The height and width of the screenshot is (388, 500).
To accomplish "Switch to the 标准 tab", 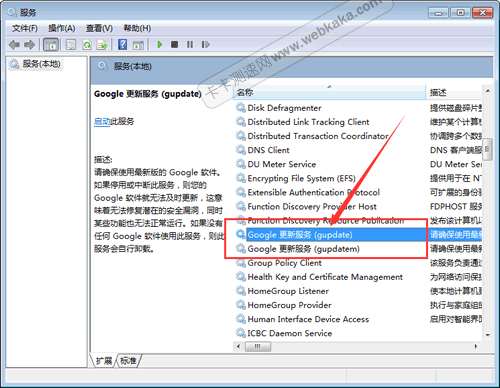I will 128,361.
